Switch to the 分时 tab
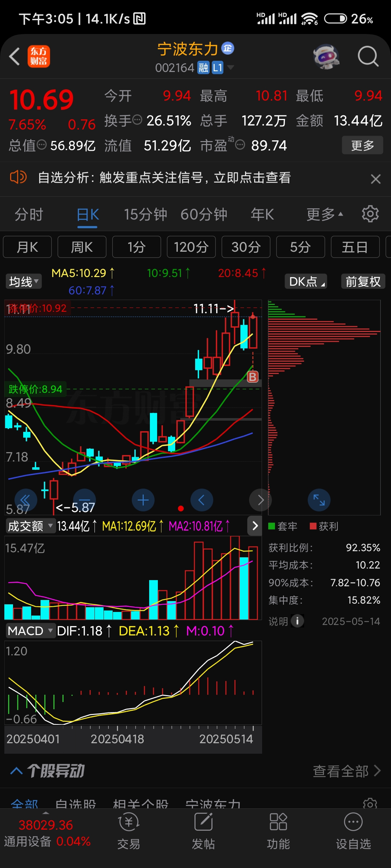 [29, 214]
